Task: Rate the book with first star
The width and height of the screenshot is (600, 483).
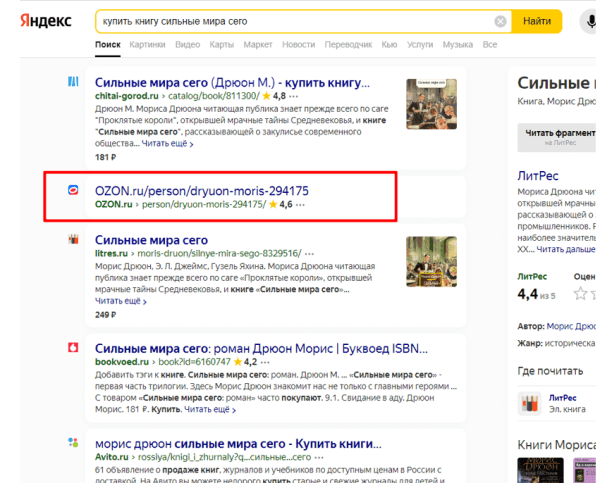Action: point(580,294)
